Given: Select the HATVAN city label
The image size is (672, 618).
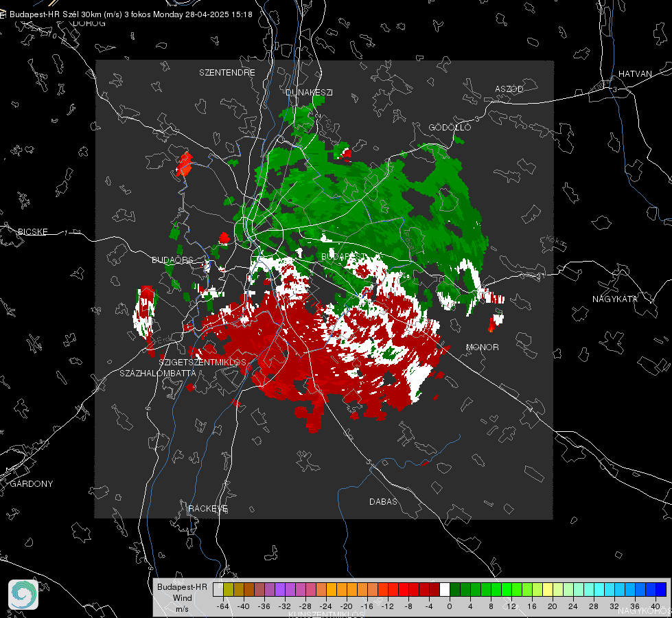Looking at the screenshot, I should tap(635, 73).
